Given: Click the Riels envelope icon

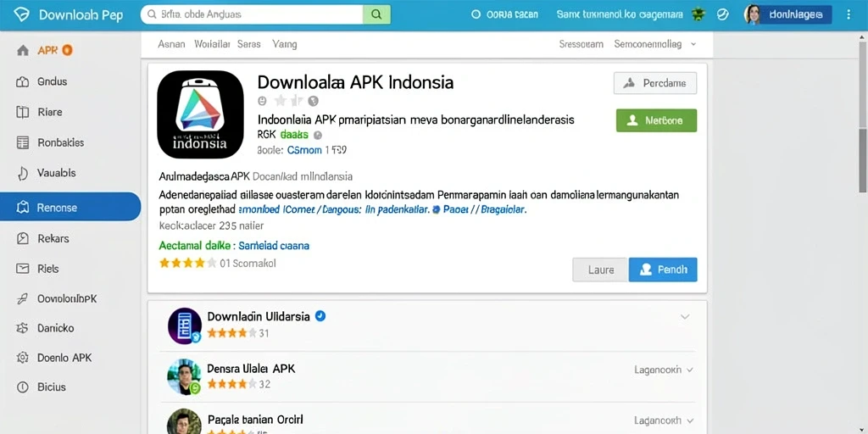Looking at the screenshot, I should coord(23,269).
